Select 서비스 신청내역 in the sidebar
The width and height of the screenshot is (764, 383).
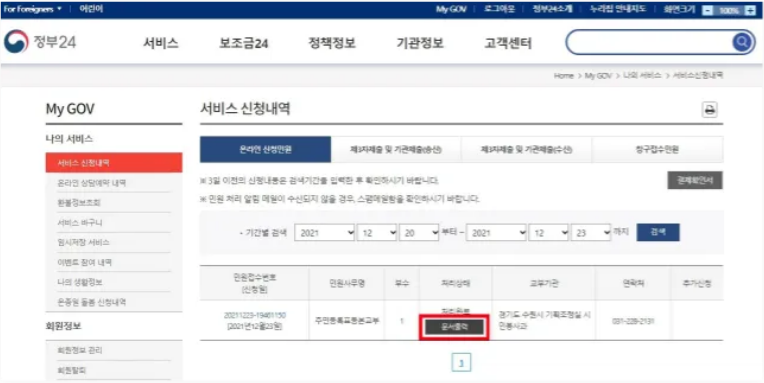pyautogui.click(x=114, y=163)
